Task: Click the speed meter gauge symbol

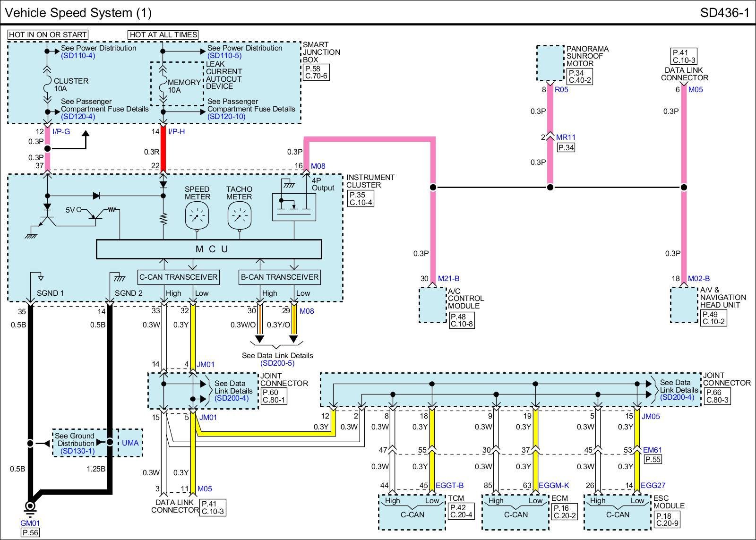Action: 197,216
